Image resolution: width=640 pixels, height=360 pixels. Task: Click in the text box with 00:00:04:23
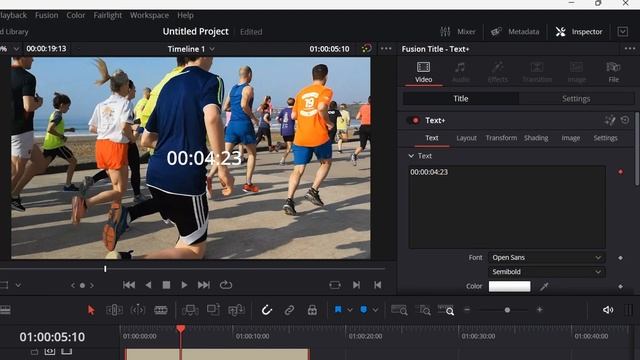point(507,207)
